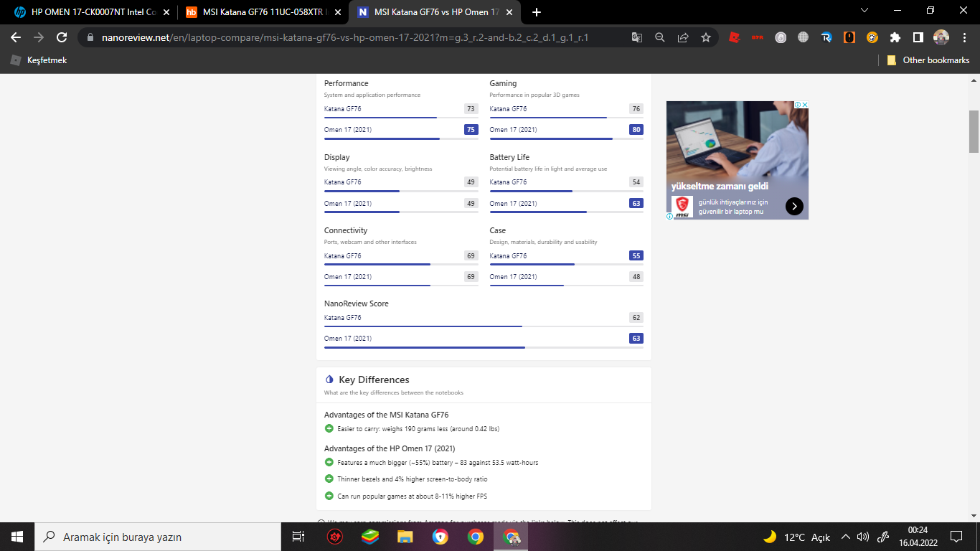980x551 pixels.
Task: Click the 'Easier to carry' advantage line
Action: click(418, 429)
